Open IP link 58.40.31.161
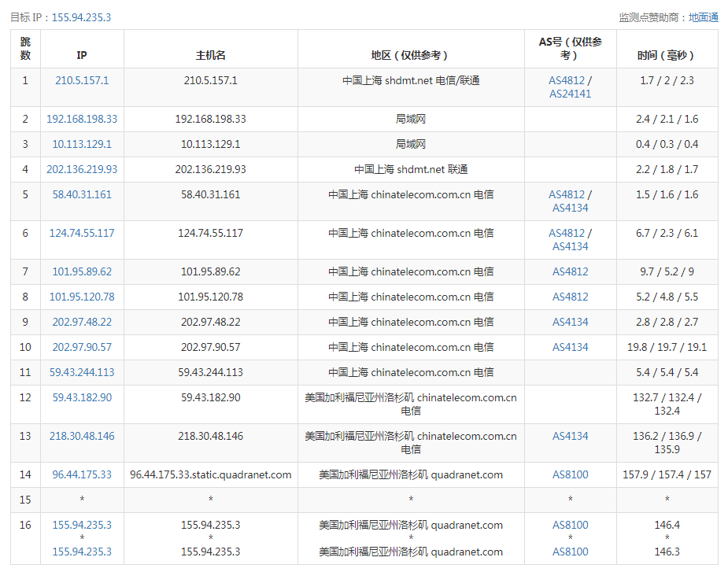This screenshot has width=728, height=572. point(82,194)
